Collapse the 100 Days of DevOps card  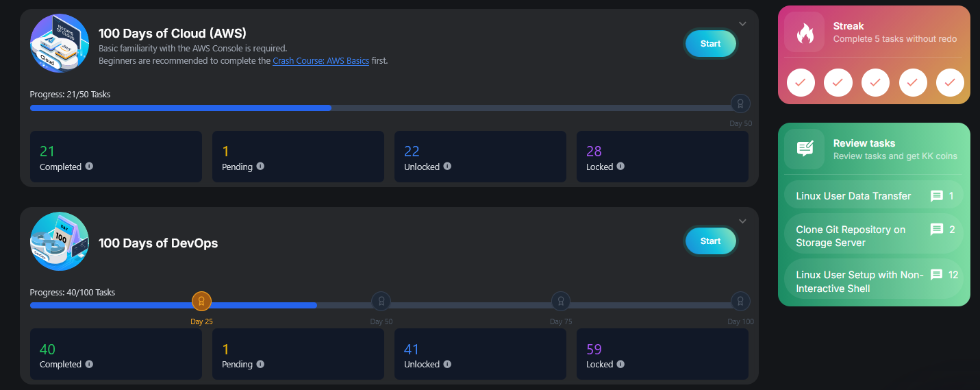click(x=742, y=221)
